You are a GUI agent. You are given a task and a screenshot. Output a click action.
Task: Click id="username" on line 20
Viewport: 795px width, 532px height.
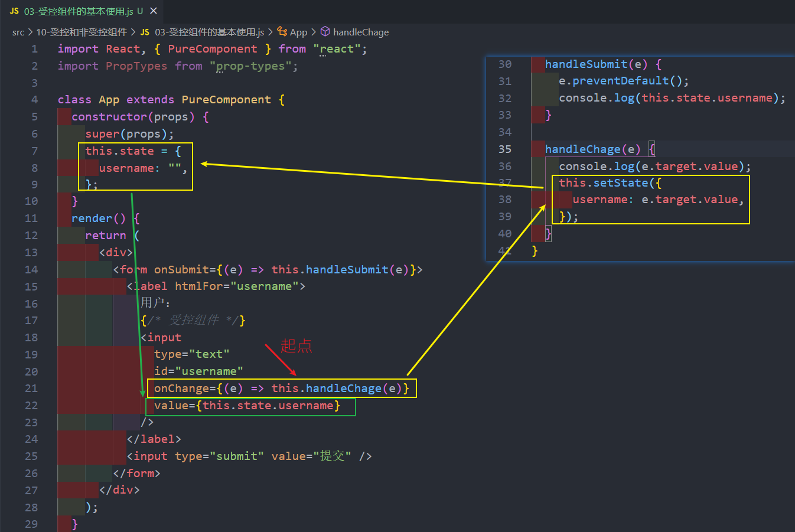pyautogui.click(x=198, y=372)
